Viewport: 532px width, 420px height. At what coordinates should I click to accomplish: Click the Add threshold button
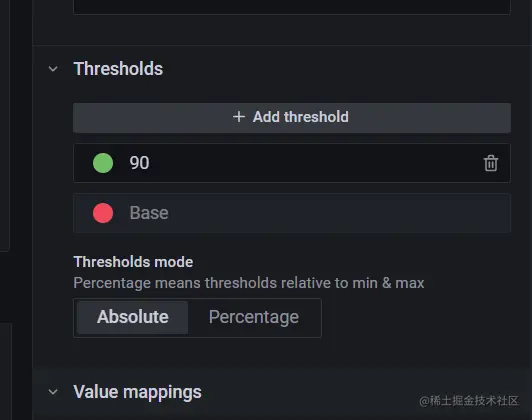[x=292, y=117]
